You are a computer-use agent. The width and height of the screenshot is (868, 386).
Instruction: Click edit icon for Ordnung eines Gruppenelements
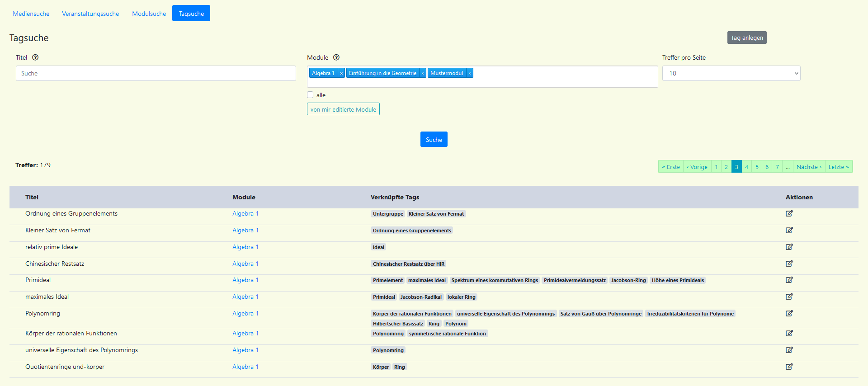(x=789, y=213)
